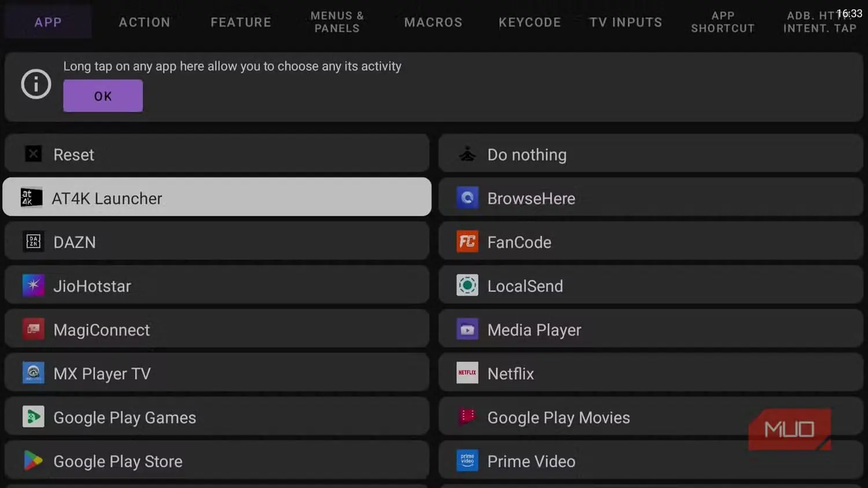The width and height of the screenshot is (868, 488).
Task: Open the FEATURE tab
Action: coord(241,22)
